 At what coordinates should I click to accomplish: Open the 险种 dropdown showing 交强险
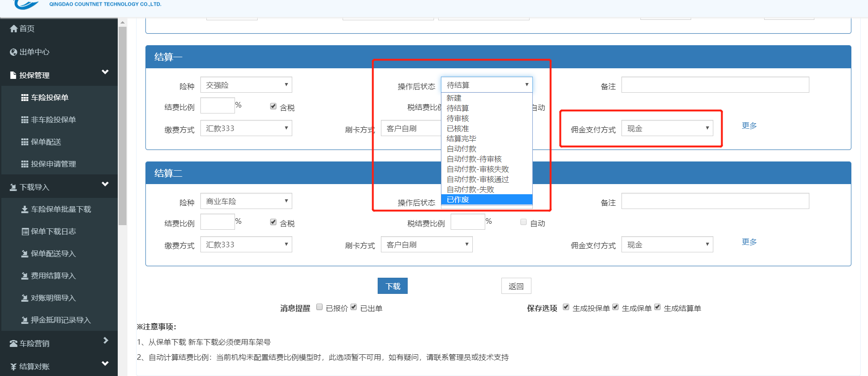(x=246, y=85)
